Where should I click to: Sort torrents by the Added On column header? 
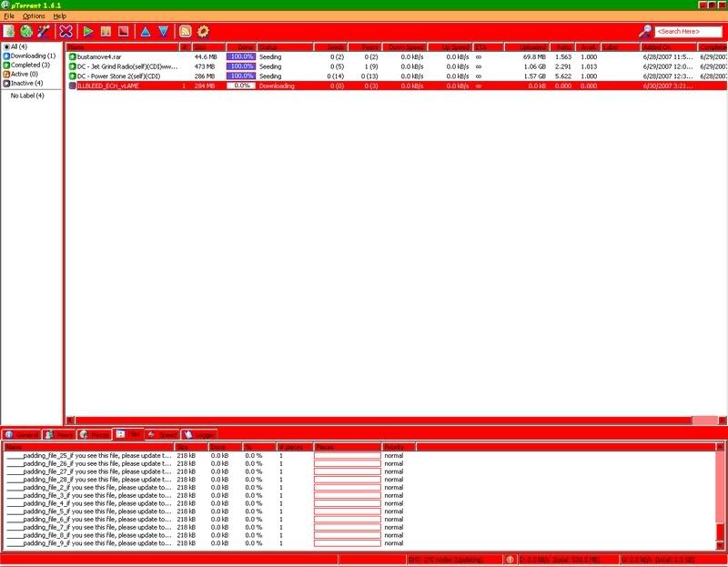(669, 47)
